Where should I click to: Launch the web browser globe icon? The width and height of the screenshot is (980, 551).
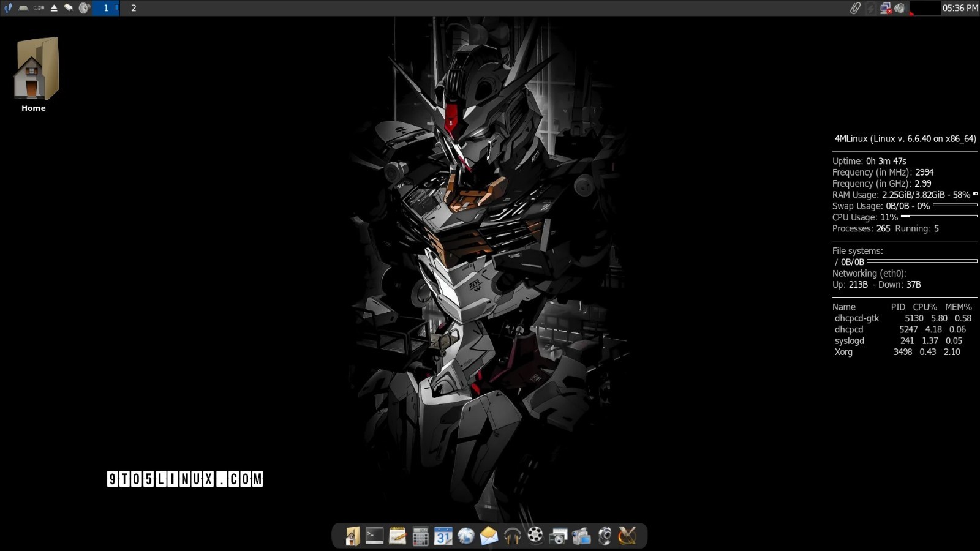click(x=467, y=536)
